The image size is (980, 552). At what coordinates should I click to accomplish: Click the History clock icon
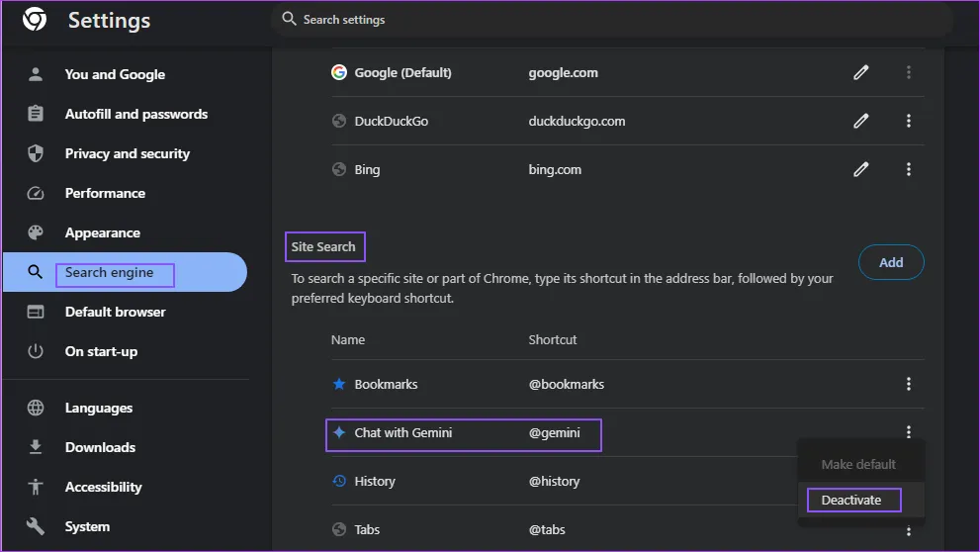(339, 481)
